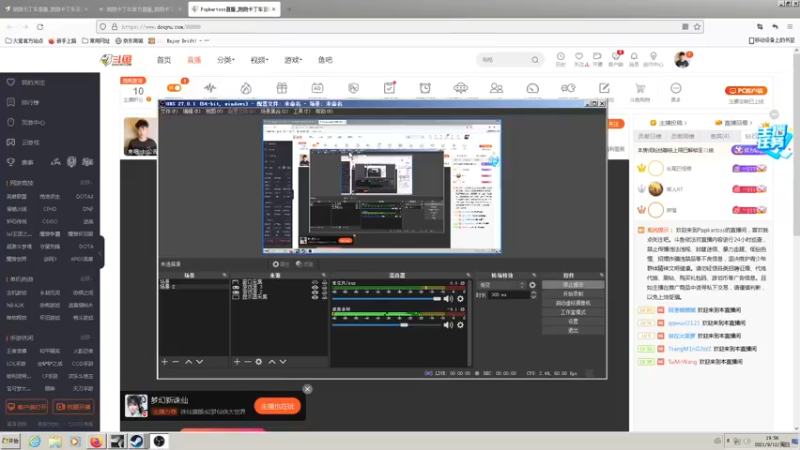Open the 工具(T) menu in OBS
This screenshot has width=800, height=450.
coord(302,111)
